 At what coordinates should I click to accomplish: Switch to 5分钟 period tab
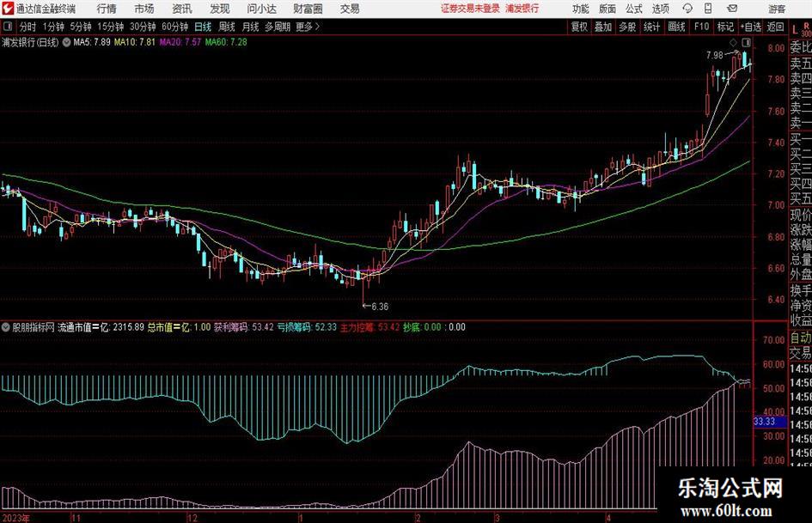(x=81, y=27)
